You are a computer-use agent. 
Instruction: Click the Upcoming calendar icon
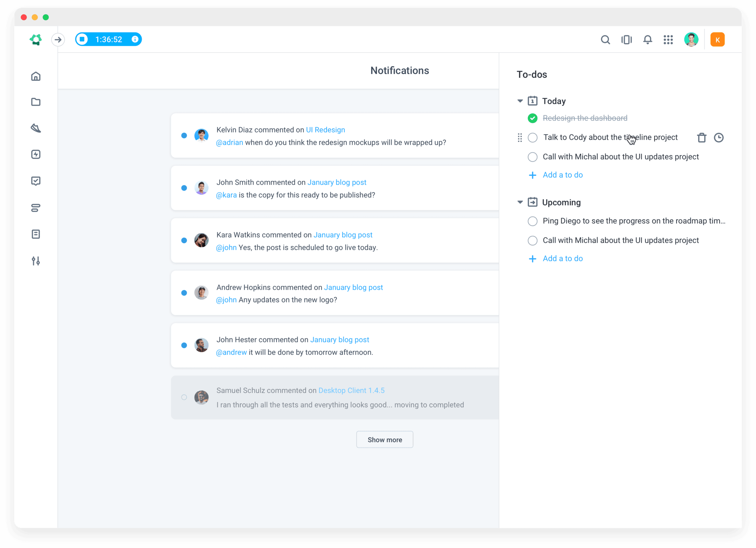point(532,202)
